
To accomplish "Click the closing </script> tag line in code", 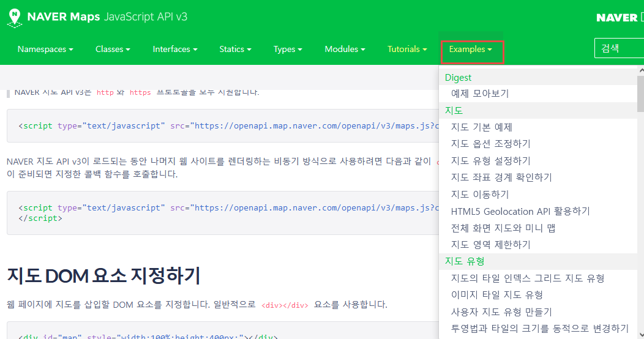I will click(x=40, y=218).
